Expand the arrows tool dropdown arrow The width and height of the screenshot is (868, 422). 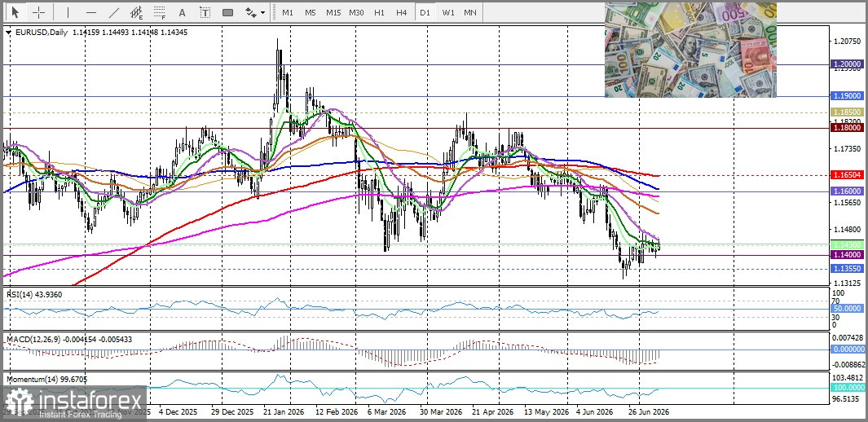click(262, 12)
